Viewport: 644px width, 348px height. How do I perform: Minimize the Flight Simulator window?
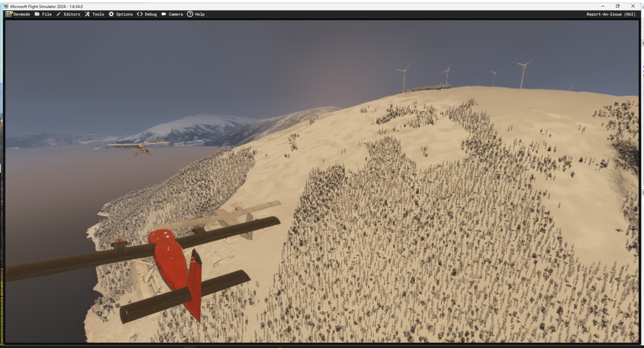(603, 6)
